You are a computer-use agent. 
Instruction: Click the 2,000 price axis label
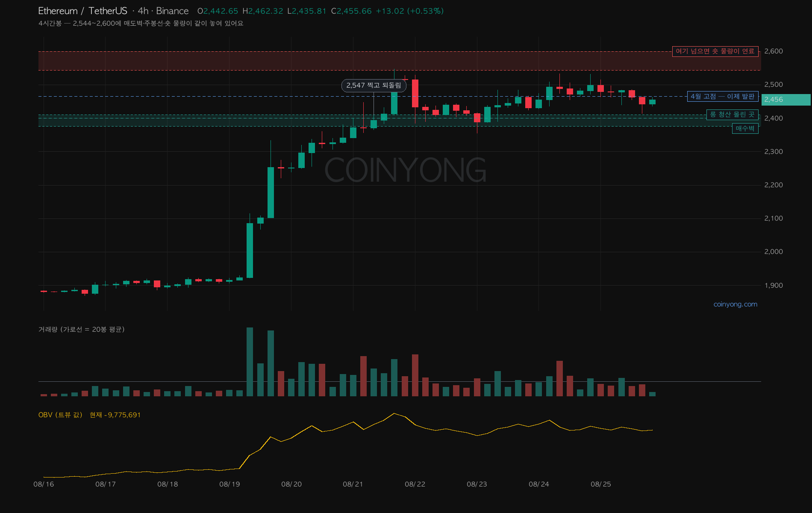pyautogui.click(x=774, y=252)
